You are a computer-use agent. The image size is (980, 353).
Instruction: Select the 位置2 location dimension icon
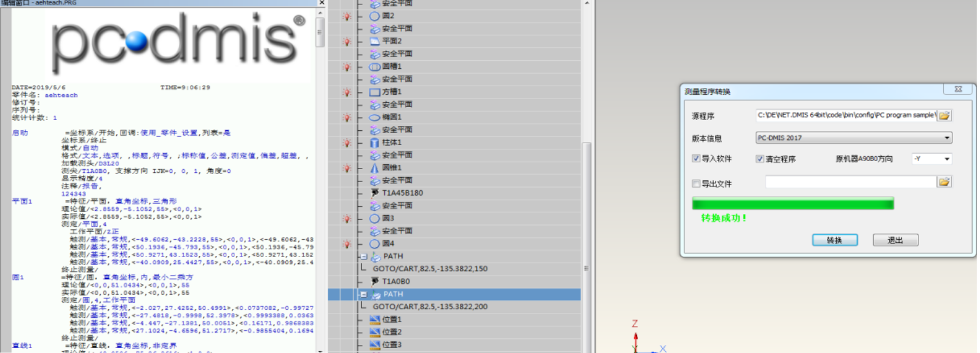(x=374, y=332)
